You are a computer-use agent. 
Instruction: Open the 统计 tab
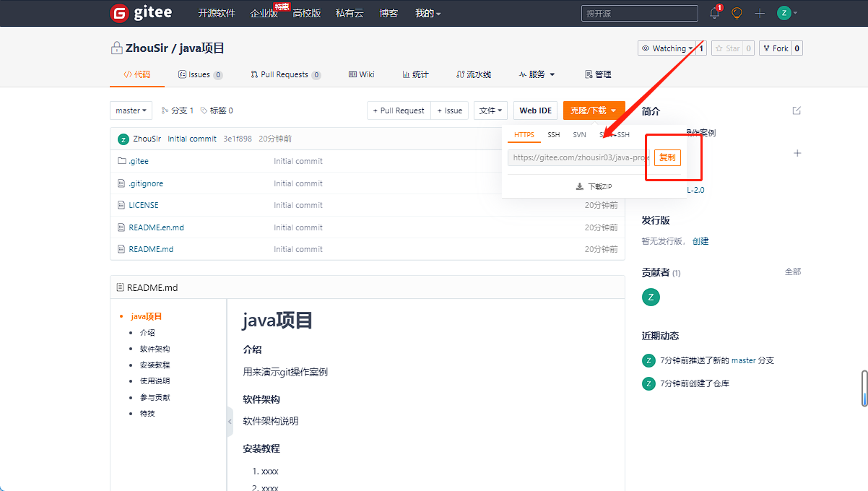pos(415,74)
